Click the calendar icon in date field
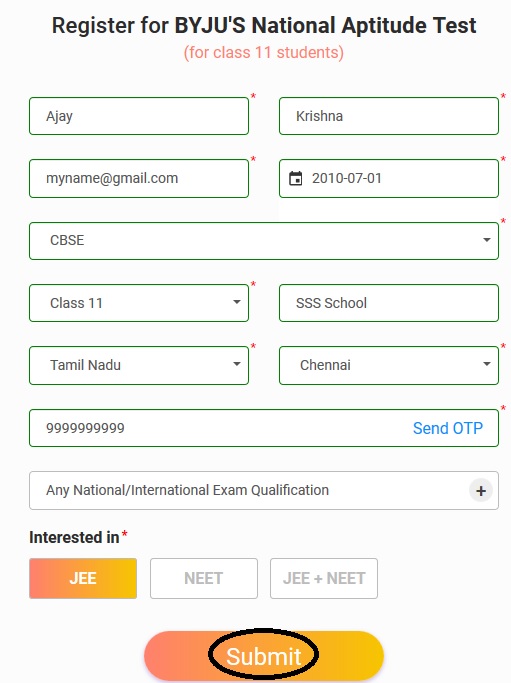 coord(295,179)
